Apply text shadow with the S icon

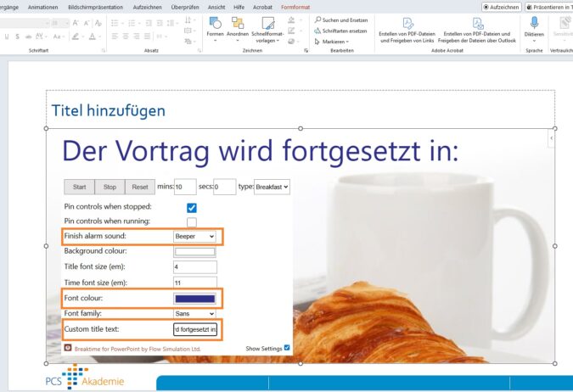click(x=17, y=36)
